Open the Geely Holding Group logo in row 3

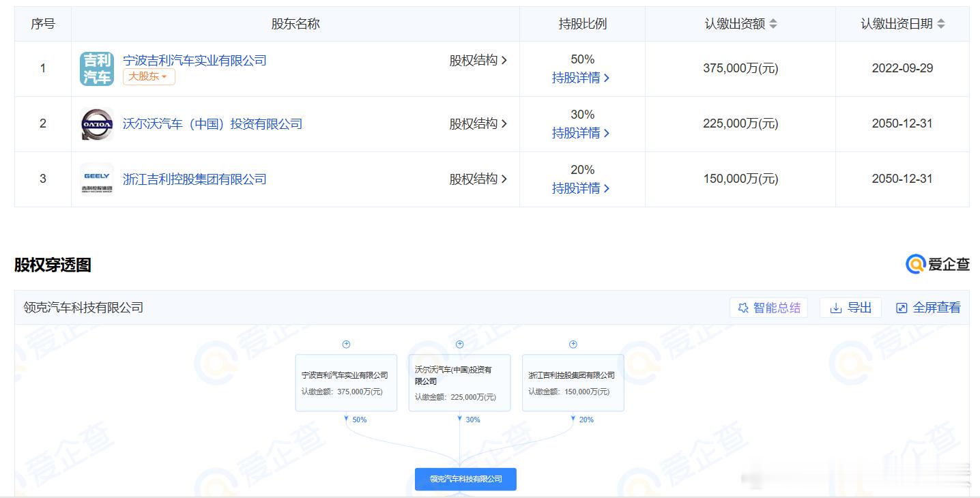click(x=97, y=179)
